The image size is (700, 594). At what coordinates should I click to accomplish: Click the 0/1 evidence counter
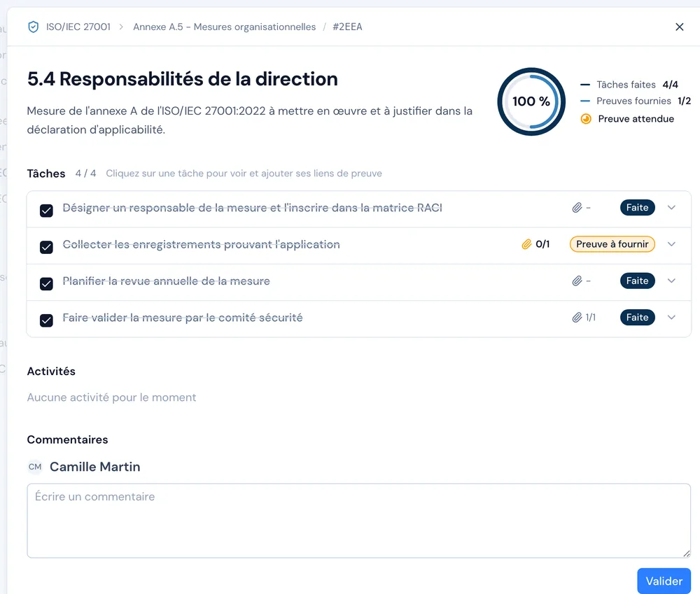(x=542, y=244)
